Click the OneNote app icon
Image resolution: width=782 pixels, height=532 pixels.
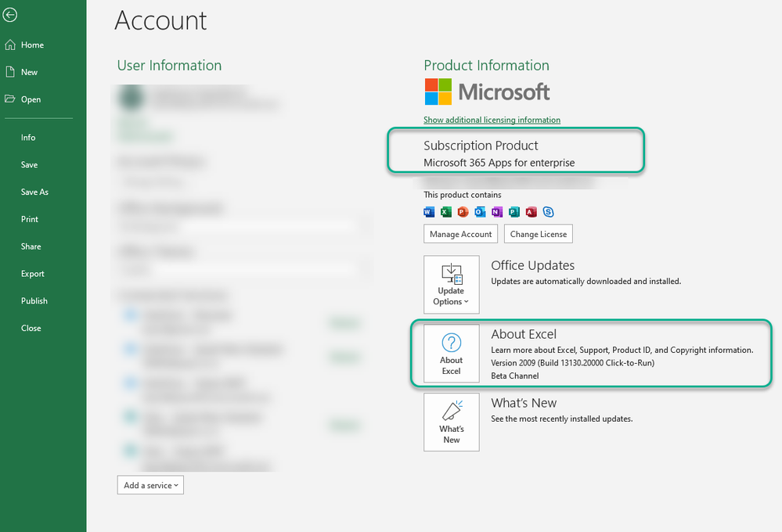(x=497, y=212)
